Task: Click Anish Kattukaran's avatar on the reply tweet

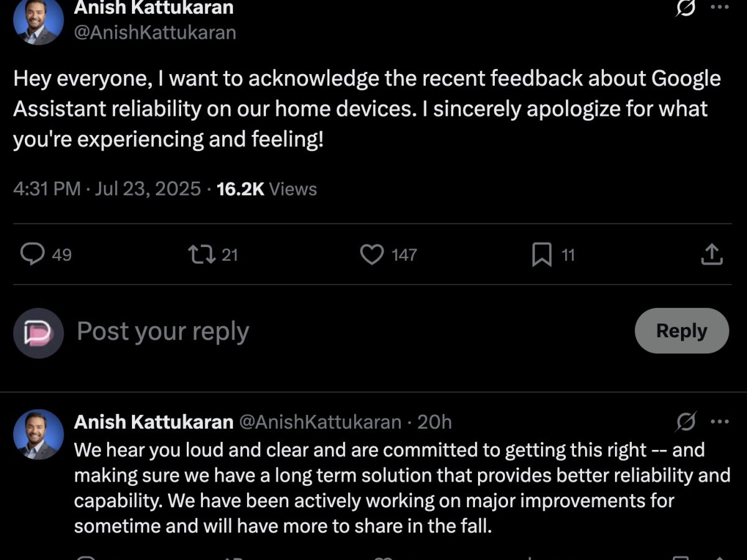Action: click(x=39, y=434)
